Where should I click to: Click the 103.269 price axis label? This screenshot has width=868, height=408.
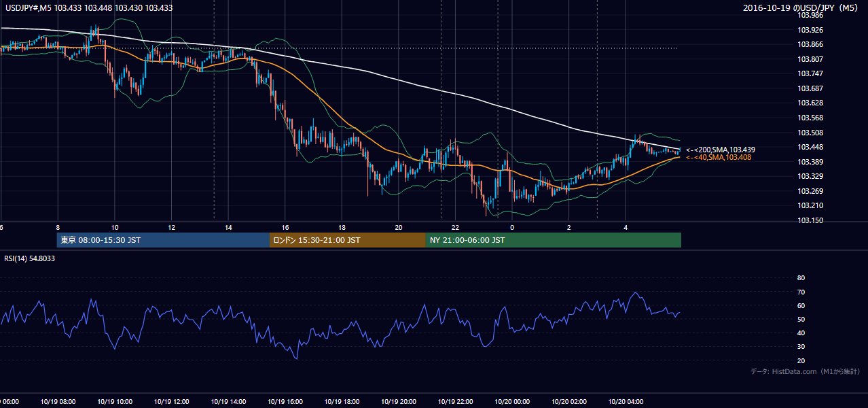810,191
